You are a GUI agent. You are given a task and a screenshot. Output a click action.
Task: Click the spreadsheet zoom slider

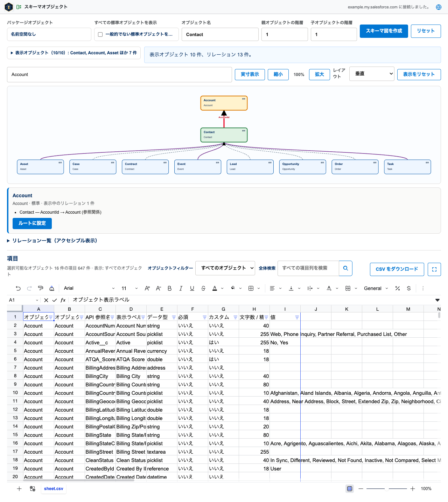point(386,489)
